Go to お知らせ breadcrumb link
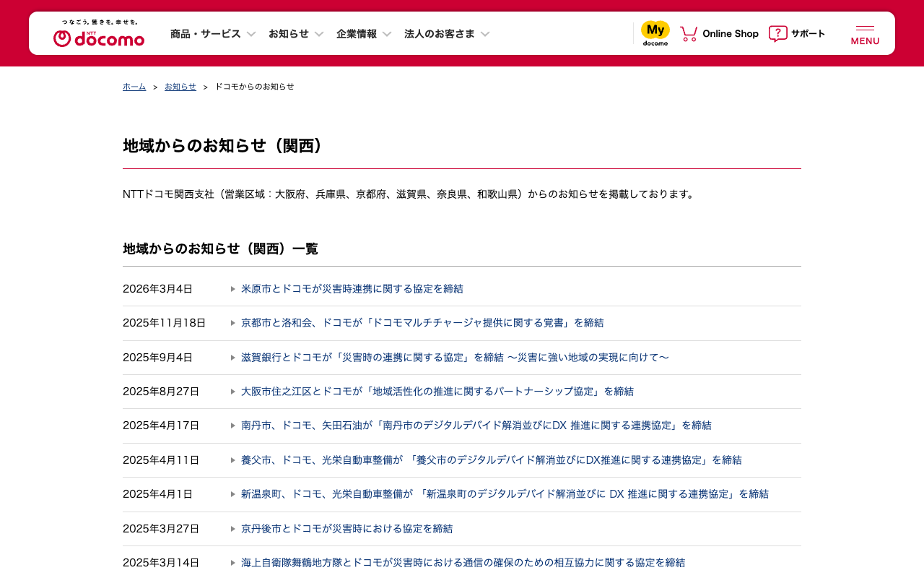Screen dimensions: 924x578 click(x=180, y=87)
